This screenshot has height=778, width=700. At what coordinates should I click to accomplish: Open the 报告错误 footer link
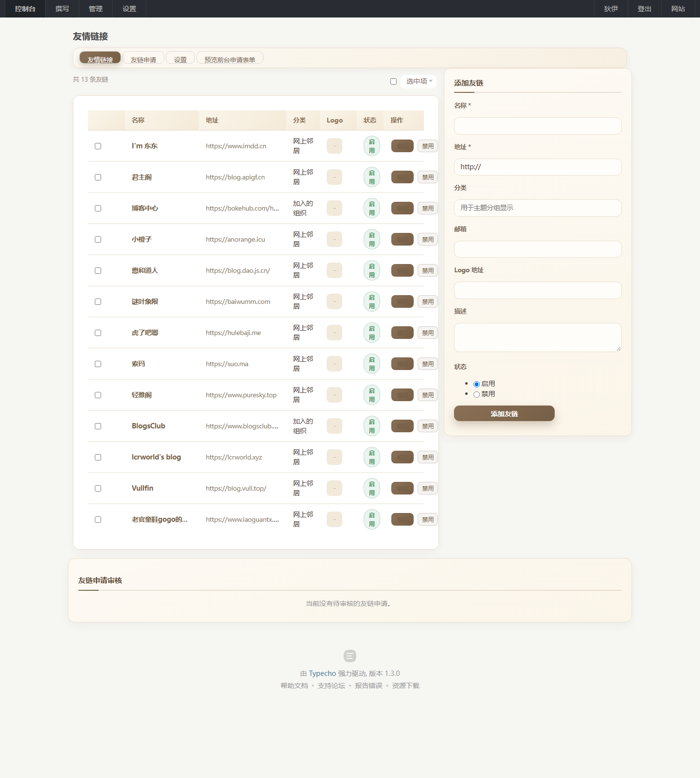tap(368, 686)
